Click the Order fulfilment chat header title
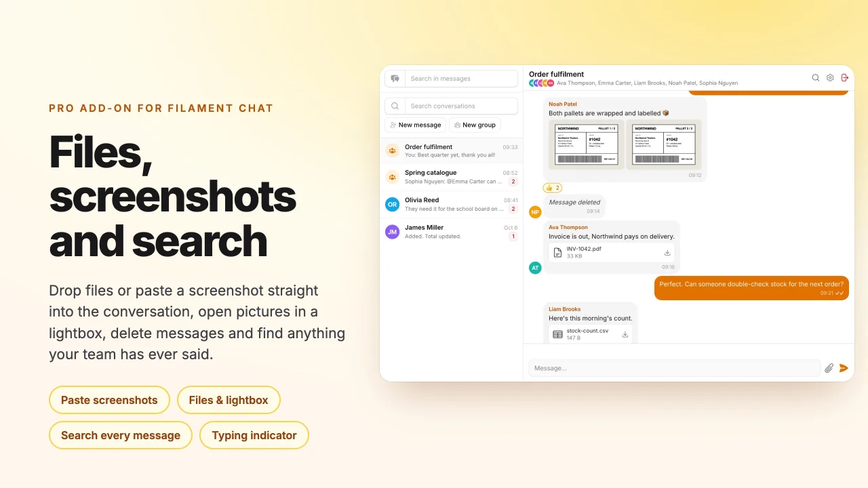The height and width of the screenshot is (488, 868). click(x=556, y=74)
